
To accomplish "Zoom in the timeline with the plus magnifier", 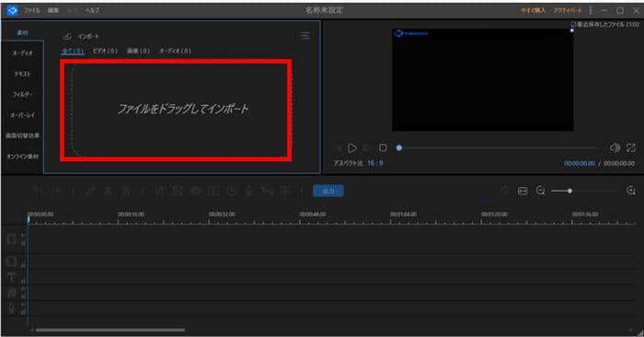I will [x=631, y=191].
